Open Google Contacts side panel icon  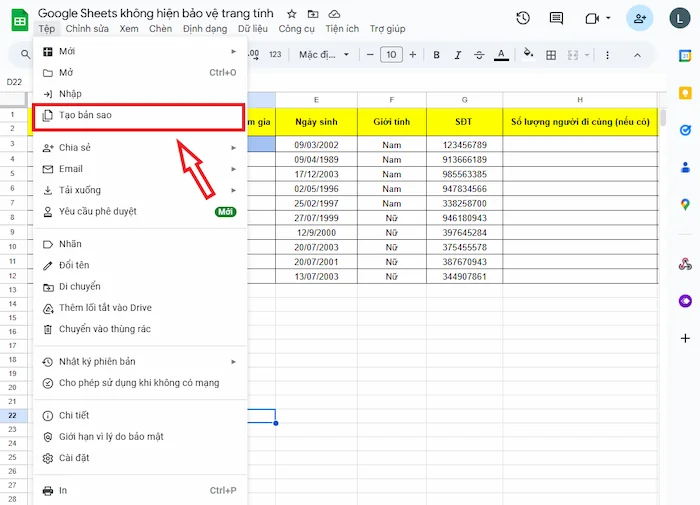click(685, 167)
